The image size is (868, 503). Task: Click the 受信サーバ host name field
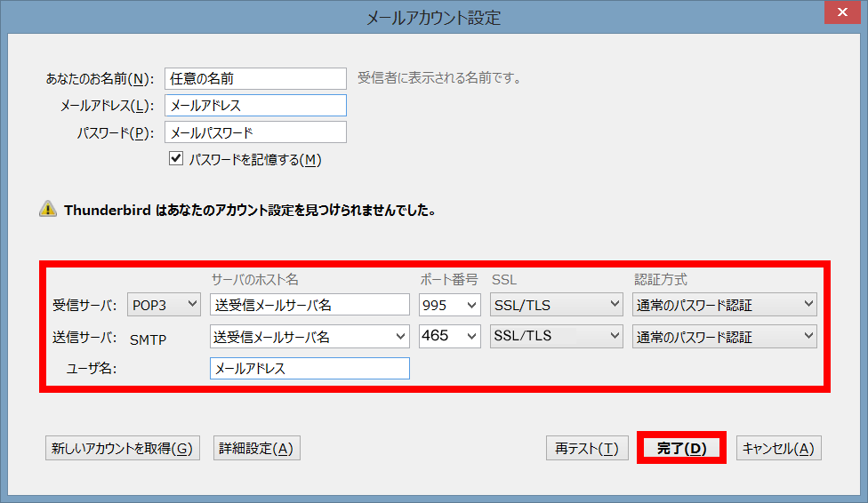click(x=309, y=305)
